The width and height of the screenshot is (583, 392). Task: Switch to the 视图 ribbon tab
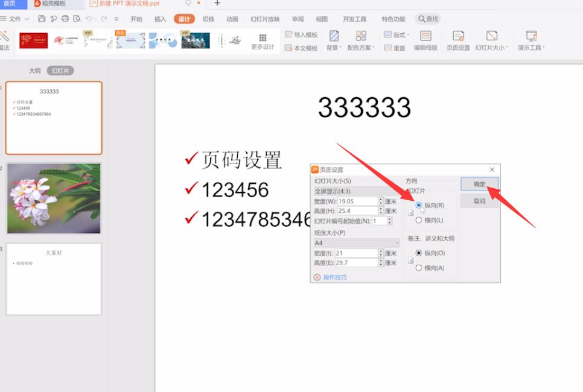click(x=322, y=19)
